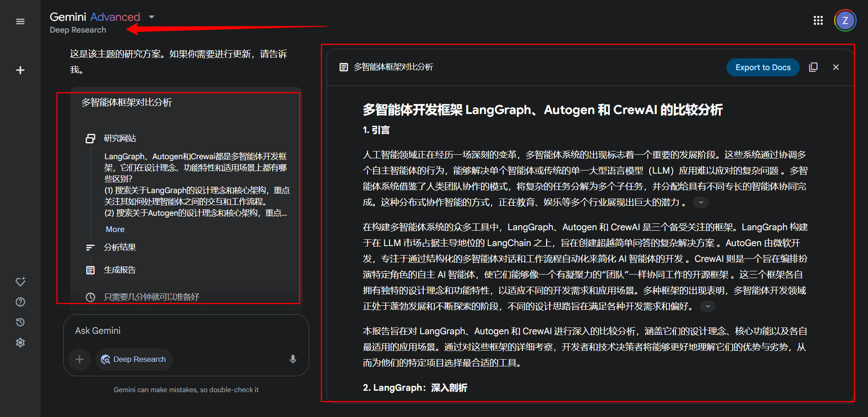The height and width of the screenshot is (417, 868).
Task: Click the clock icon beside 只需要几分钟
Action: click(x=90, y=297)
